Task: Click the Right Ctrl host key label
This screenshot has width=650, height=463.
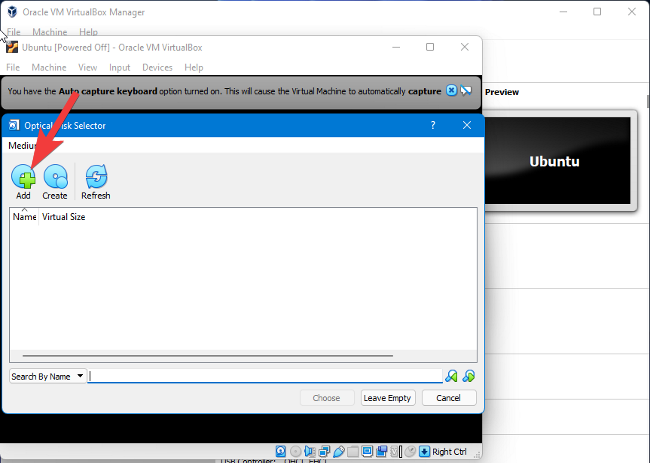Action: (449, 451)
